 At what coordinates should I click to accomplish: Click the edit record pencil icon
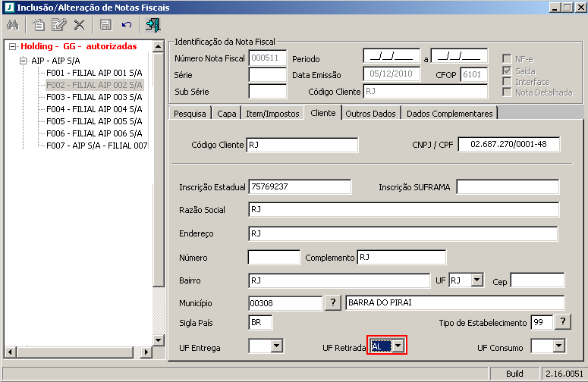pos(58,25)
